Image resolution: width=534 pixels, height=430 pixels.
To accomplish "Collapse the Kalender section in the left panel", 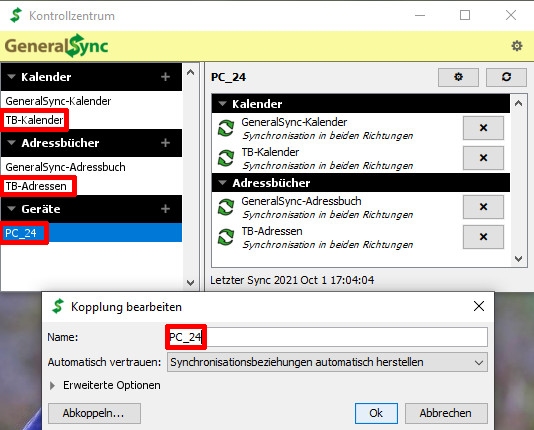I will point(12,77).
